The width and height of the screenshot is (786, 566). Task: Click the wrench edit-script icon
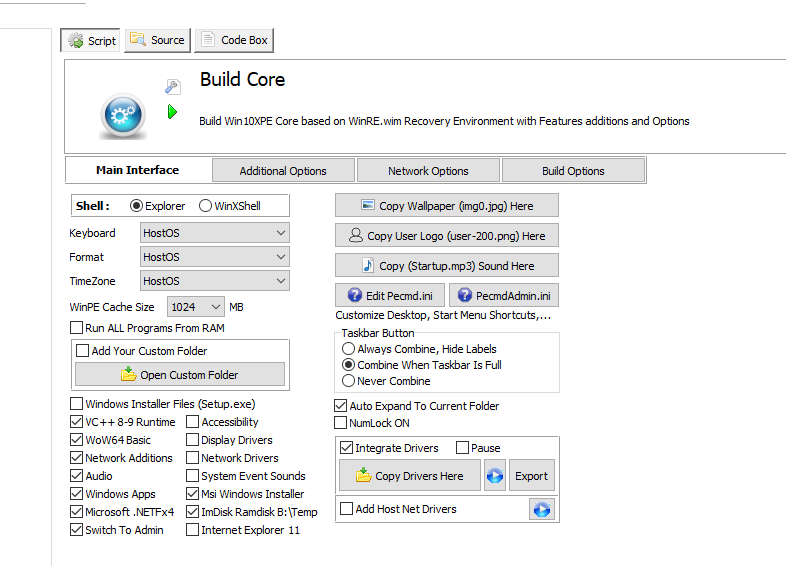point(172,87)
